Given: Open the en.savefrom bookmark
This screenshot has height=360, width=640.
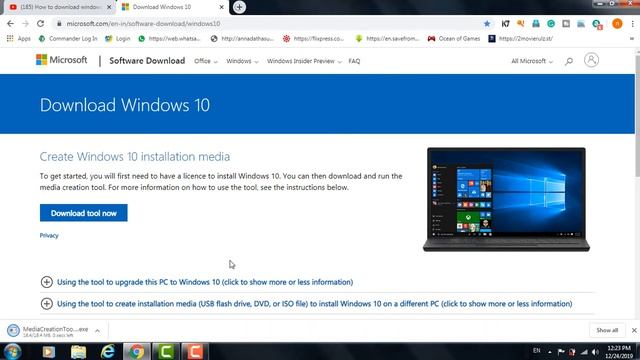Looking at the screenshot, I should pos(387,39).
